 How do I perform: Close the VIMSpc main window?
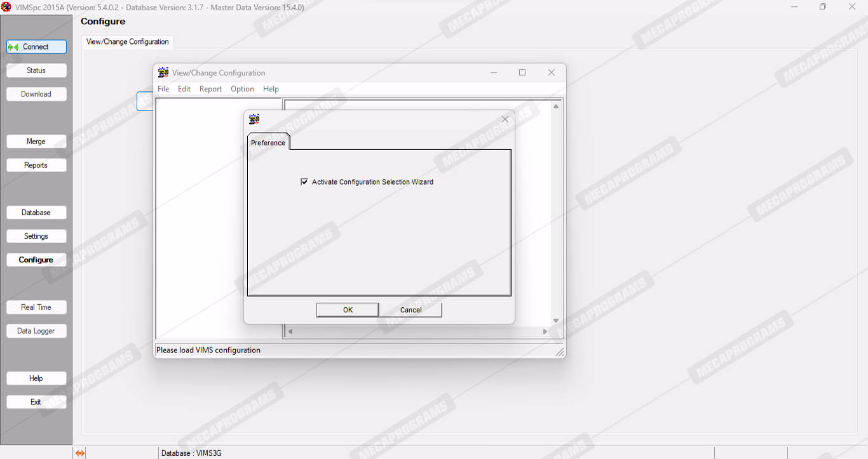tap(852, 7)
